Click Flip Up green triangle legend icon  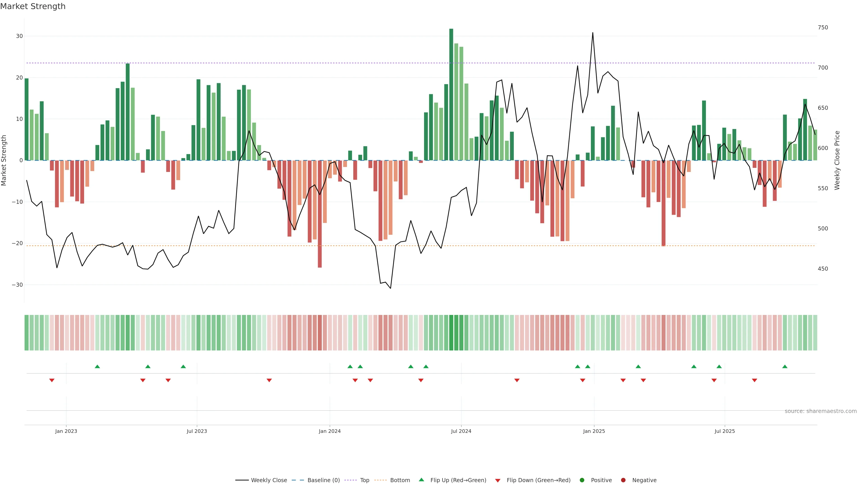tap(421, 480)
